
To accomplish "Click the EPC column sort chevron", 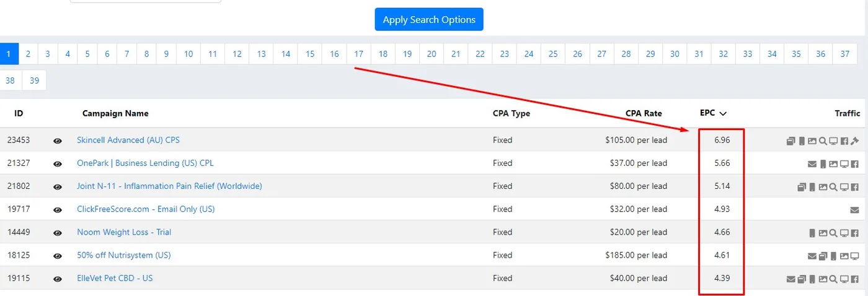I will click(x=723, y=114).
